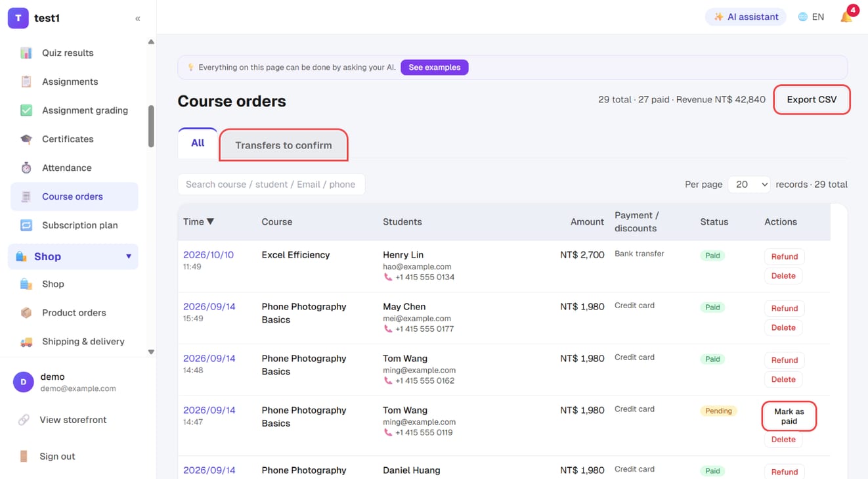Delete May Chen's order
The height and width of the screenshot is (479, 868).
click(783, 328)
